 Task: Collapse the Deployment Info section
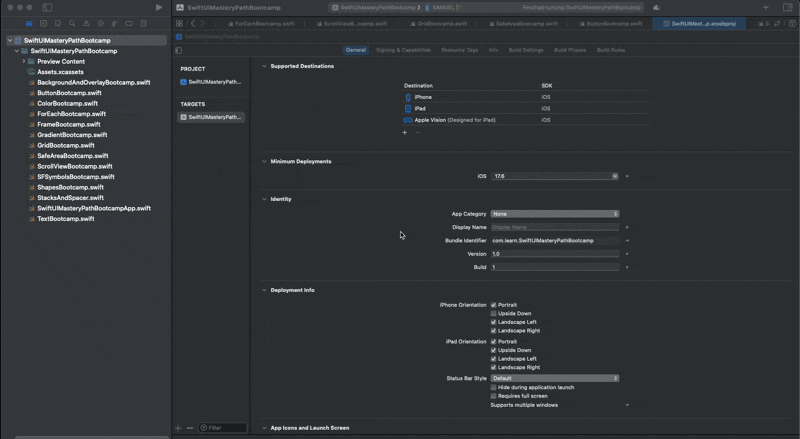click(x=264, y=290)
